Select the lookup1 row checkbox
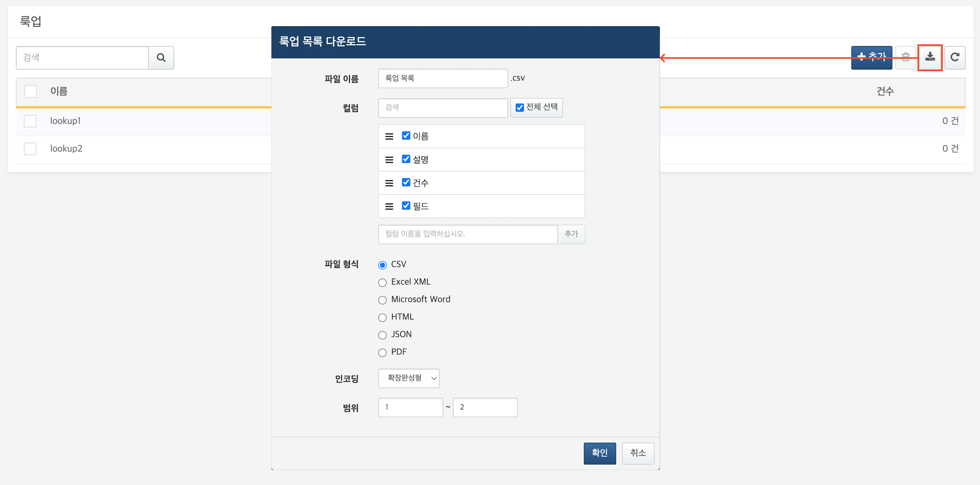Image resolution: width=980 pixels, height=485 pixels. 30,121
